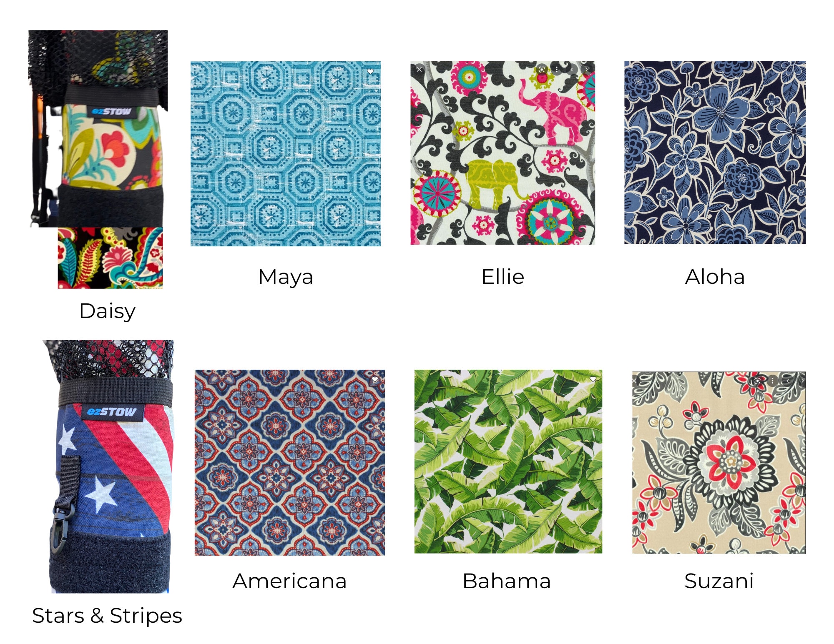Screen dimensions: 834x644
Task: Click the Stars & Stripes label
Action: coord(107,616)
